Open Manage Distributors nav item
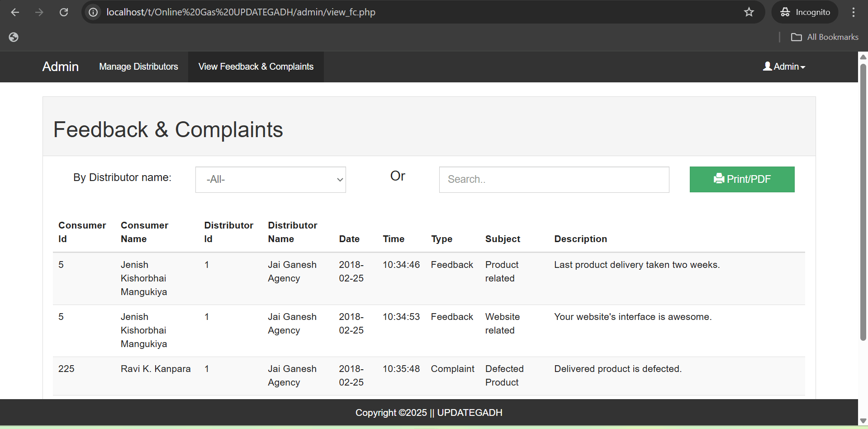 coord(138,67)
